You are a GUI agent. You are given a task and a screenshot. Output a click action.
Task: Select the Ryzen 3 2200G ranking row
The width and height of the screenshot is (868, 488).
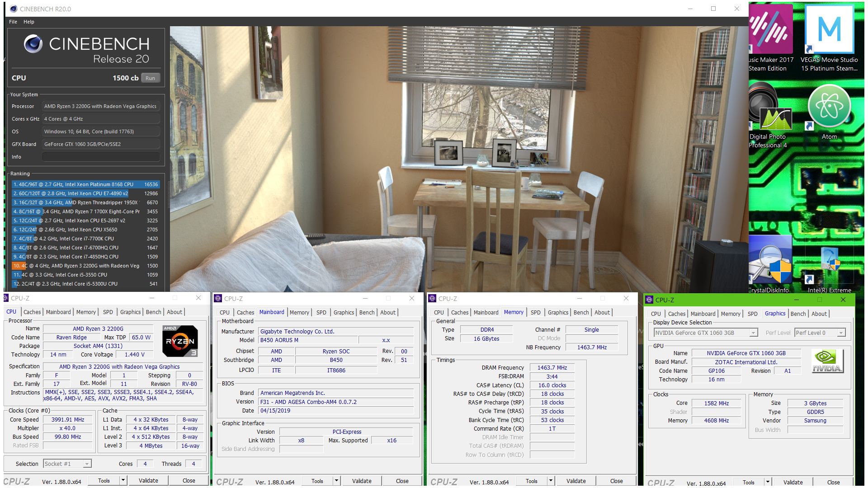[85, 266]
